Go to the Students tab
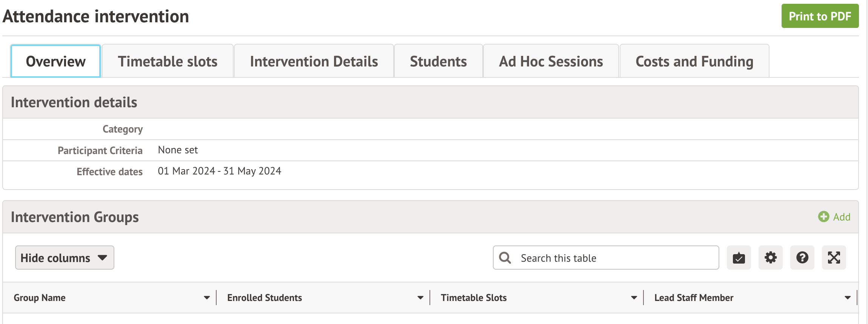Viewport: 868px width, 324px height. pos(438,62)
